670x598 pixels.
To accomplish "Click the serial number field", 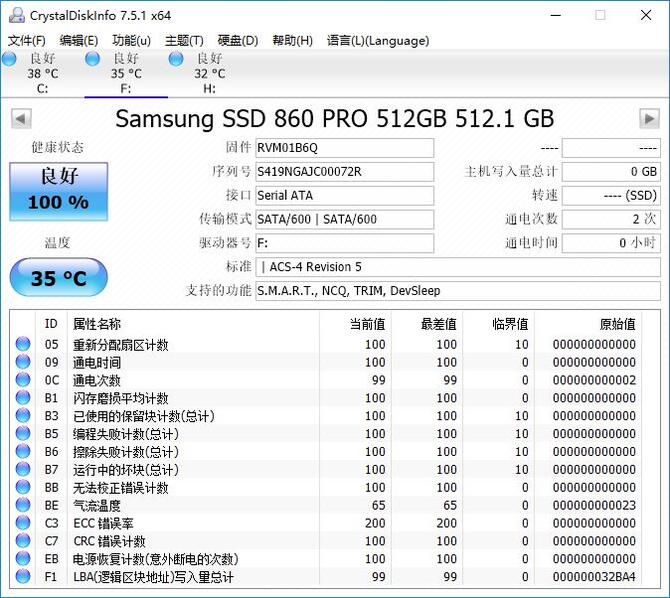I will (x=344, y=171).
